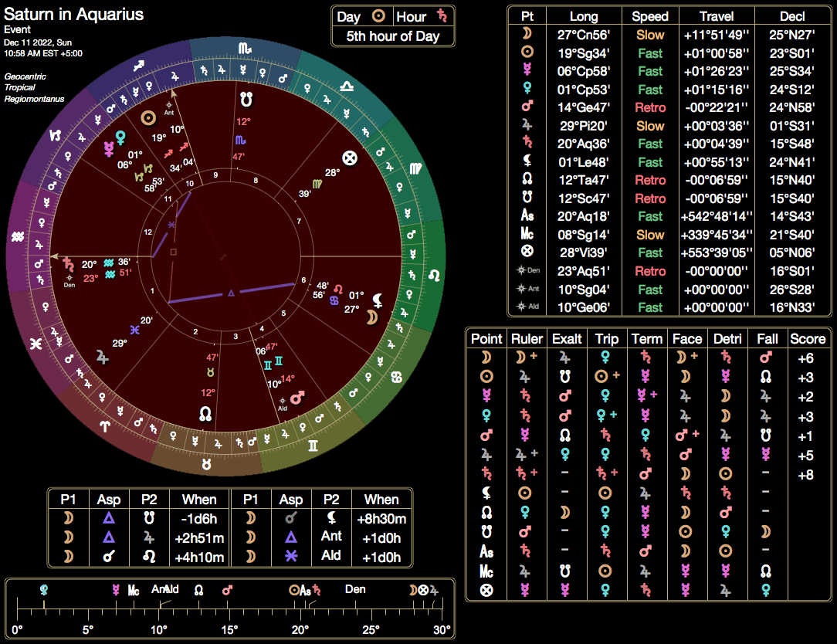Click the 5th hour of Day text

[x=392, y=36]
